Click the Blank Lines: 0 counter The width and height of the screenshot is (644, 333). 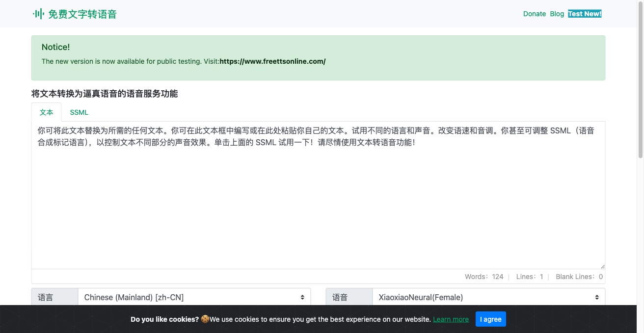point(579,277)
